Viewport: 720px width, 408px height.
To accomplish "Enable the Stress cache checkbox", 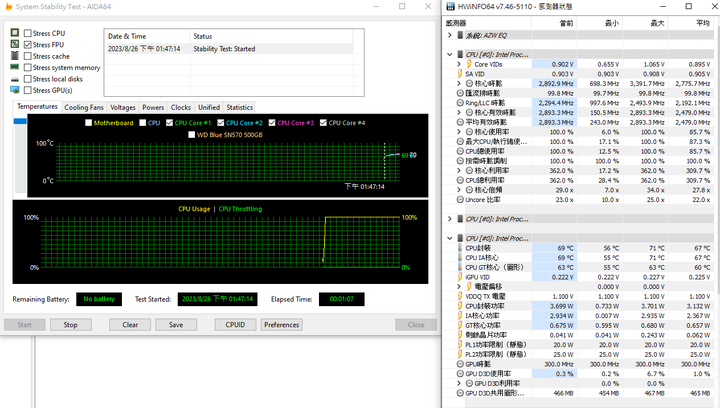I will point(28,56).
